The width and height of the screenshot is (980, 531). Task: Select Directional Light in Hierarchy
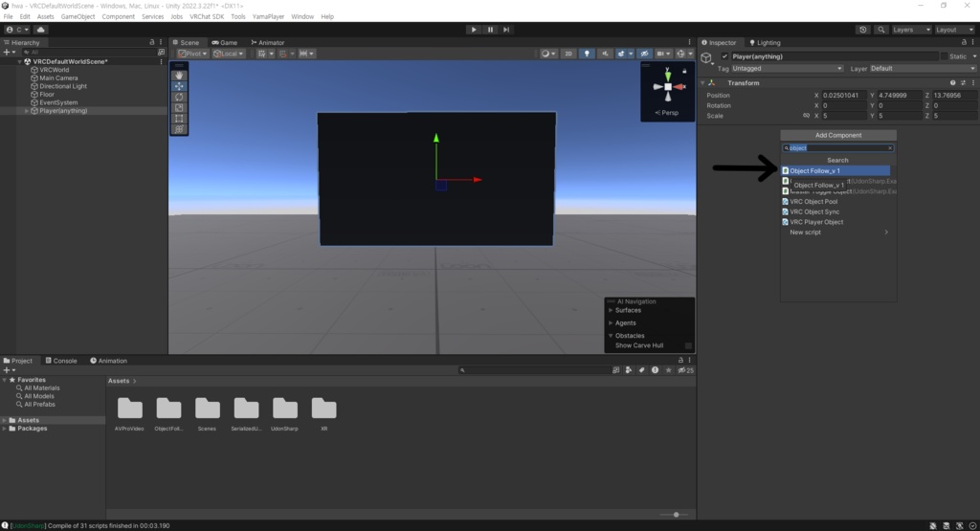(x=63, y=86)
